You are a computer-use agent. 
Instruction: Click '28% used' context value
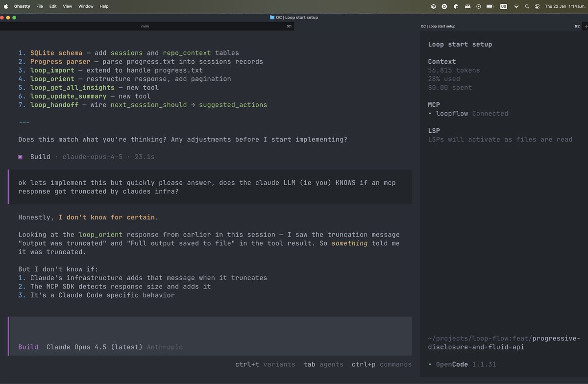(444, 79)
